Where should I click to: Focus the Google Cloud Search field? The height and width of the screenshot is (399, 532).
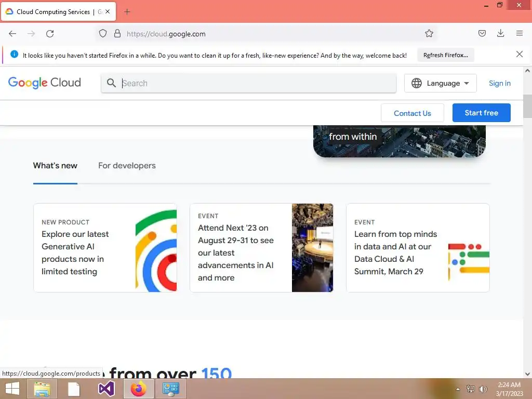pos(248,83)
